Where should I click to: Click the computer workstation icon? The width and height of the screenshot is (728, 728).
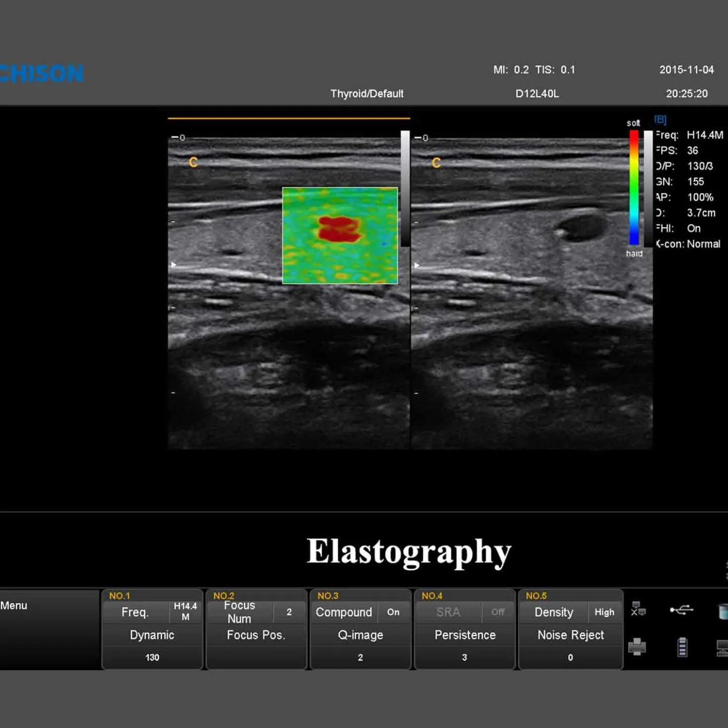(x=722, y=647)
